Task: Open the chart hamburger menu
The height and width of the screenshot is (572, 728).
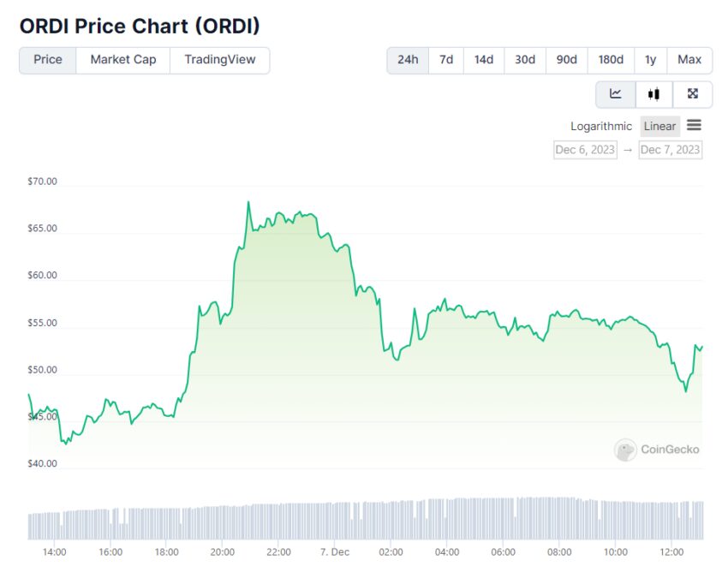Action: click(694, 125)
